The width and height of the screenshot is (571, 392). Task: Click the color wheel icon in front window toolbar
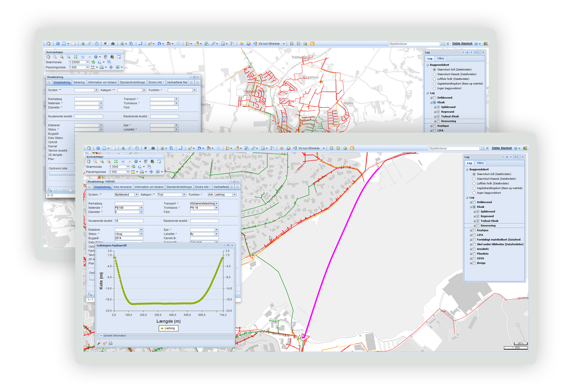pos(288,148)
